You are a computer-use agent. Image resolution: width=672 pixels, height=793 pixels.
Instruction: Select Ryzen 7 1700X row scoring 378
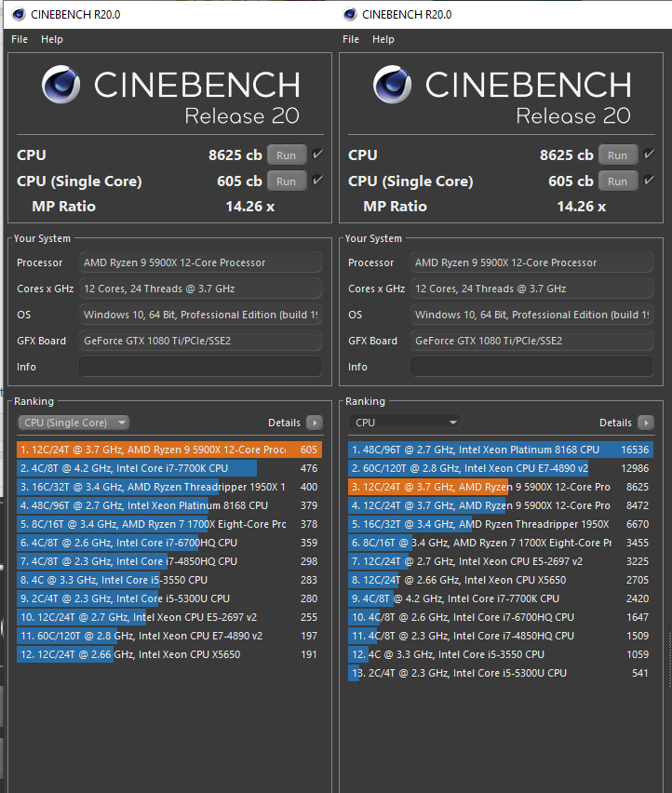(x=169, y=524)
